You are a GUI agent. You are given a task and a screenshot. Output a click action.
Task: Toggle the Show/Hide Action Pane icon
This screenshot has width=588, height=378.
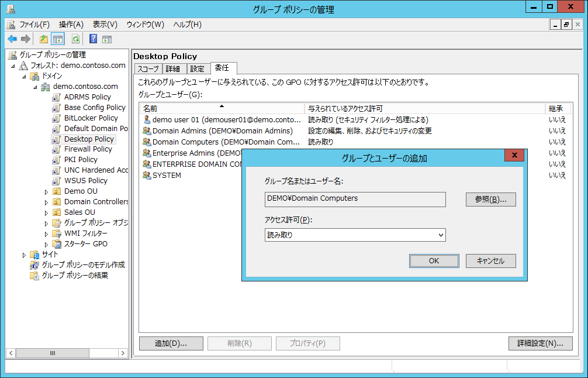coord(107,39)
